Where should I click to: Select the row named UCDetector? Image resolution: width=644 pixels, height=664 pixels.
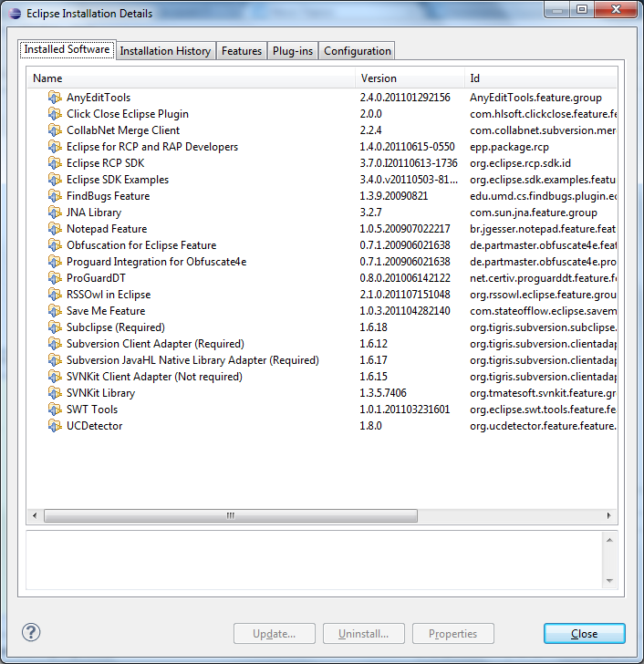pos(95,426)
